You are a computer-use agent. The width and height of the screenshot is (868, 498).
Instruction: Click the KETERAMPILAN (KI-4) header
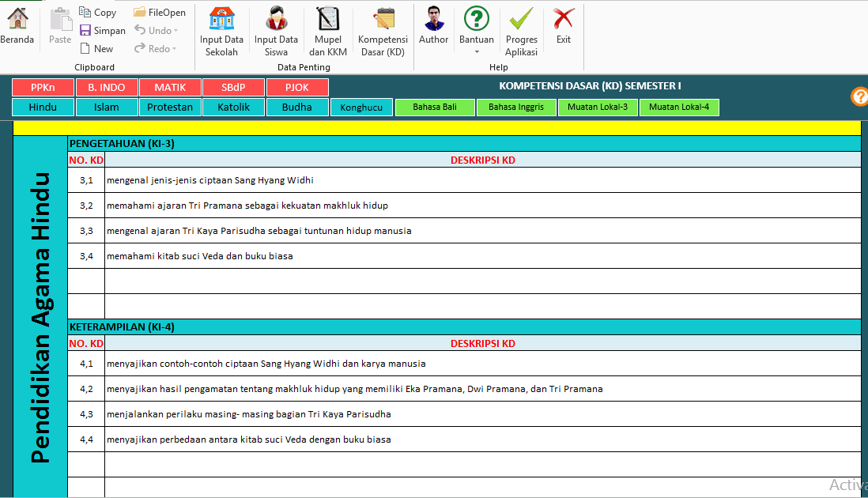[x=465, y=326]
